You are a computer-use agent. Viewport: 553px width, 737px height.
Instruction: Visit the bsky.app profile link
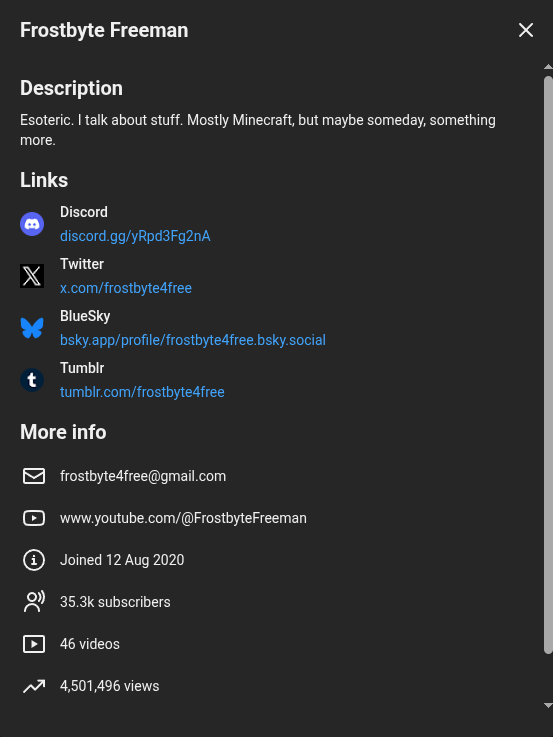click(193, 340)
